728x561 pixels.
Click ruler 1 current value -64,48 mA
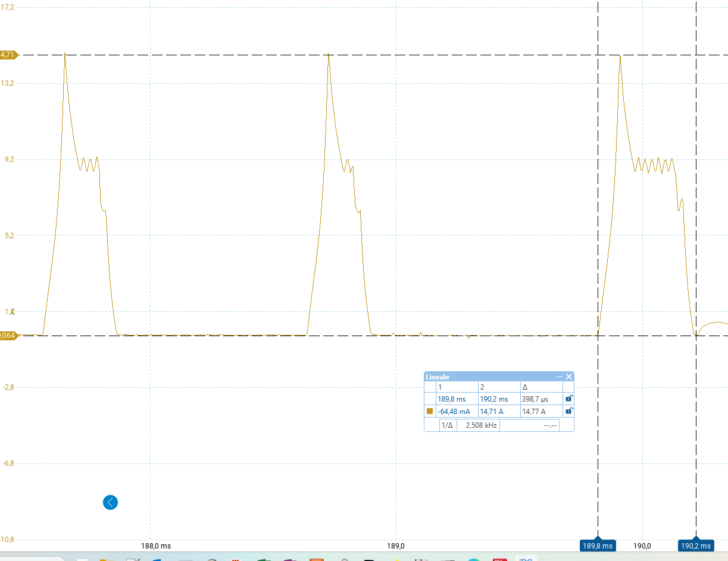pyautogui.click(x=453, y=412)
